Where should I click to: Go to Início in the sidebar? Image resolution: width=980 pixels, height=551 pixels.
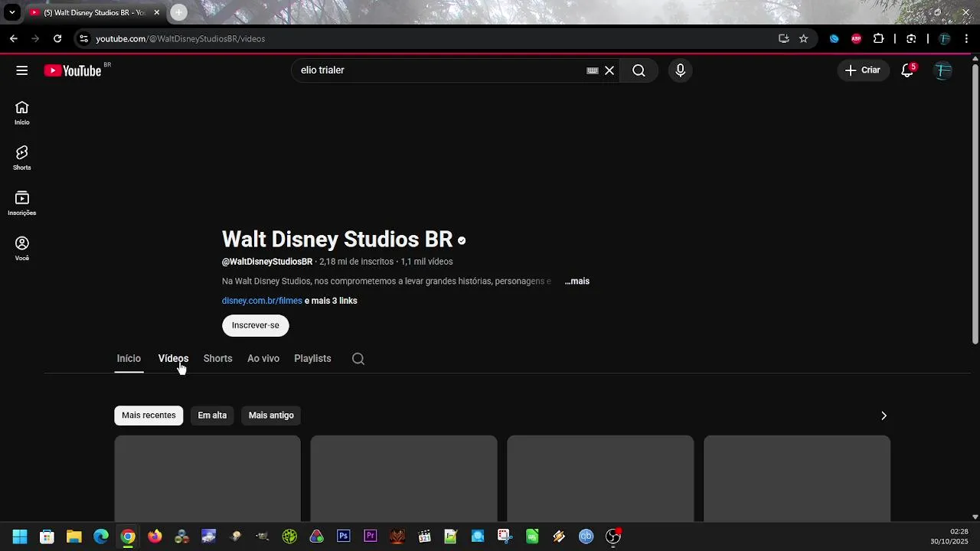[22, 112]
